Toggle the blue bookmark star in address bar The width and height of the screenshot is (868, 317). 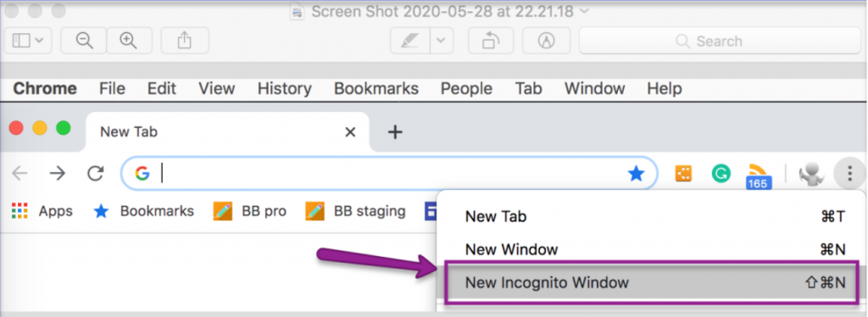(x=636, y=174)
